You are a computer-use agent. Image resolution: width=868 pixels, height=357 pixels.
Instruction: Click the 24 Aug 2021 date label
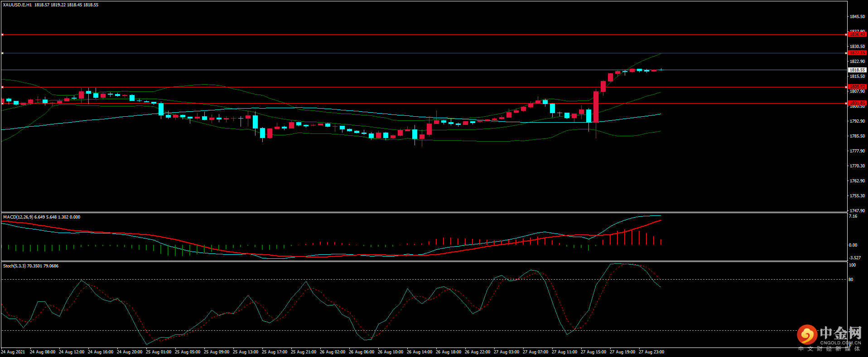[13, 352]
